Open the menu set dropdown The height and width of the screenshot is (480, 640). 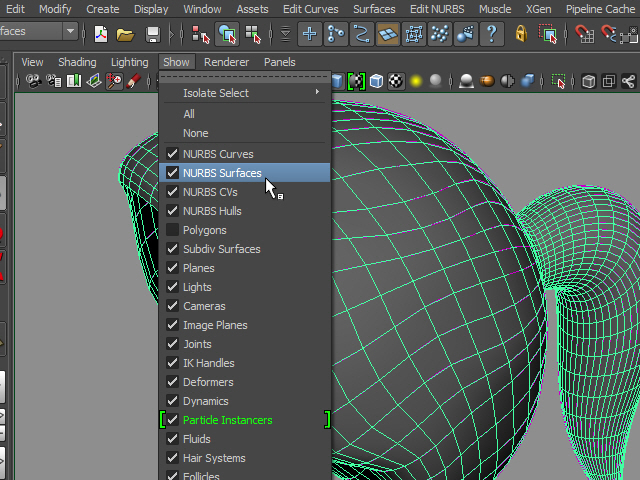(x=69, y=32)
